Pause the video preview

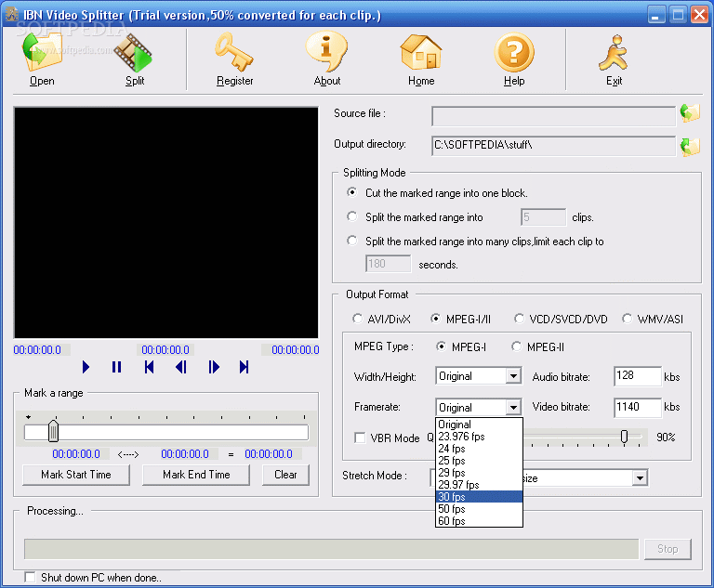116,367
